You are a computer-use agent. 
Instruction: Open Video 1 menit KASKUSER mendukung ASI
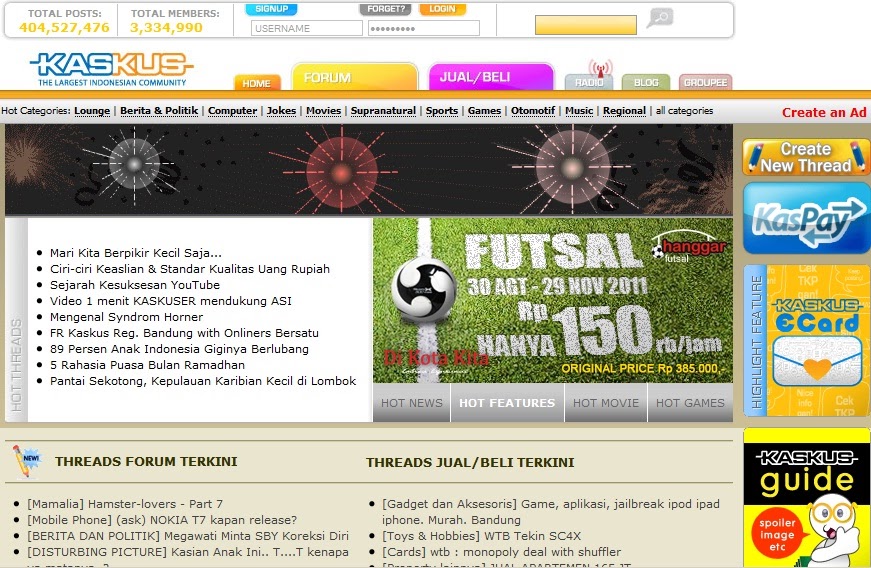tap(171, 301)
